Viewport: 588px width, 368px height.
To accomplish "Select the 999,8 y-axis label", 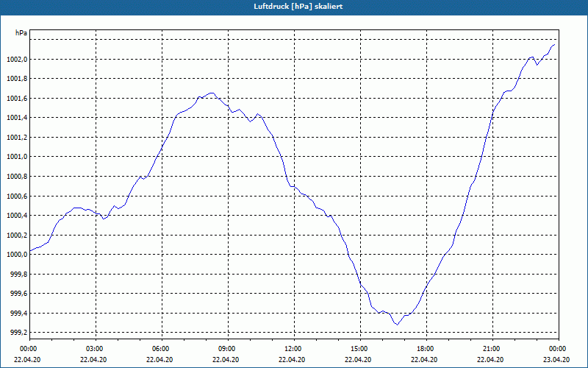I will pyautogui.click(x=18, y=274).
